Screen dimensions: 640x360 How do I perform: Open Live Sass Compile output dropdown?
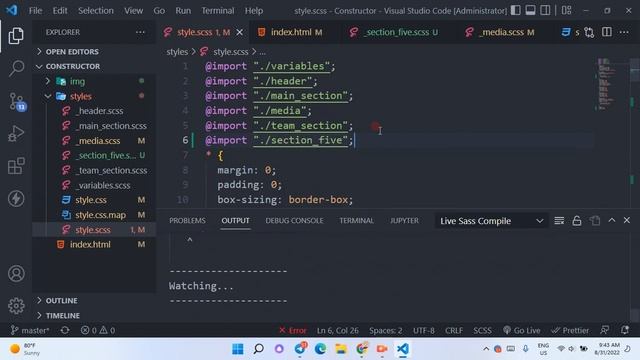tap(491, 221)
